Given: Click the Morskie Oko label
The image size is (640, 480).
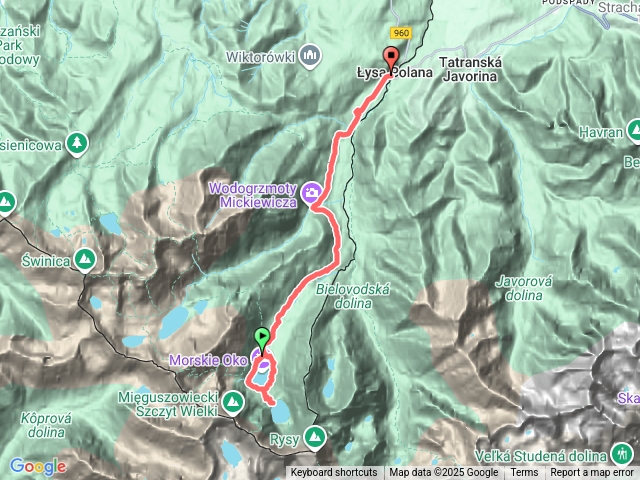Looking at the screenshot, I should pyautogui.click(x=208, y=360).
